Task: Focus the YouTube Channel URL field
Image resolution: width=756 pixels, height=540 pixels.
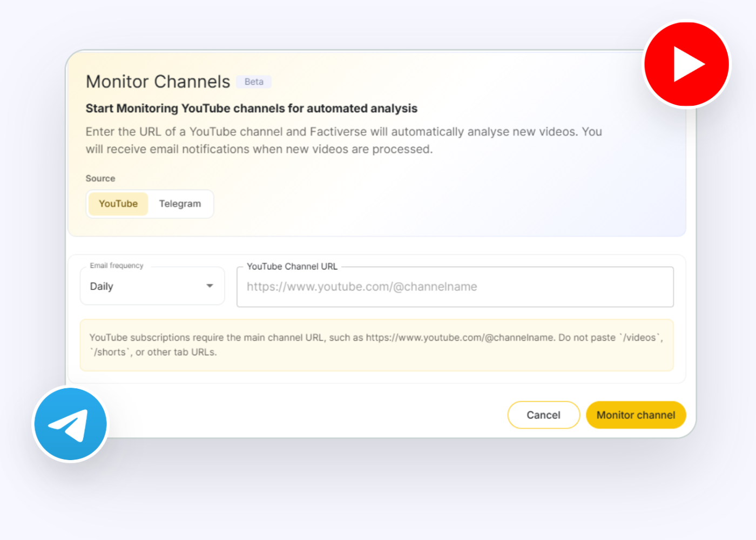Action: (x=455, y=287)
